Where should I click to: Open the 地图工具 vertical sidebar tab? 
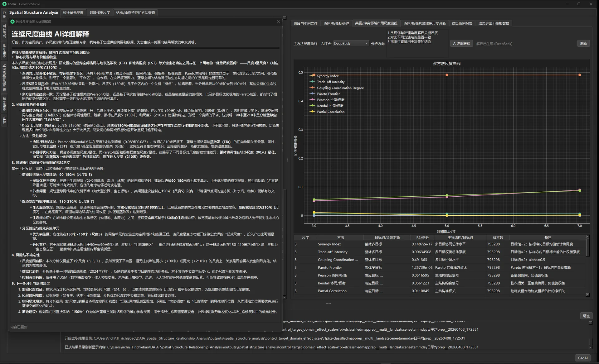[4, 31]
